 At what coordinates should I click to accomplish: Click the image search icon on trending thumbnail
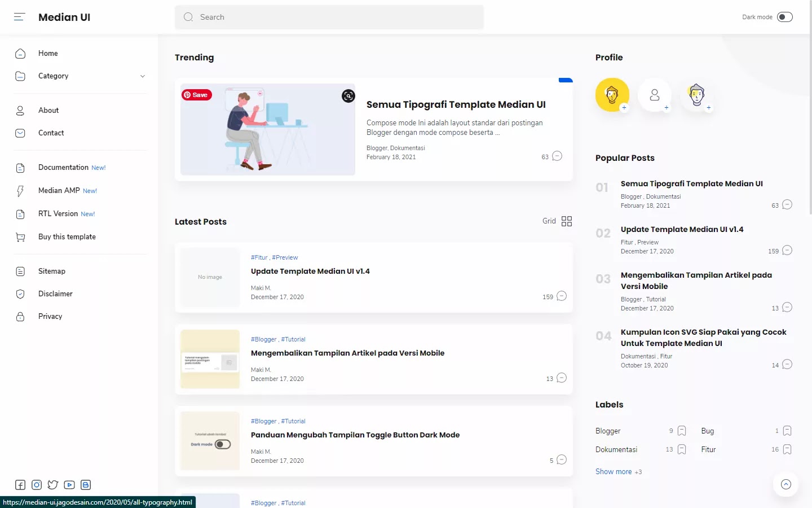pyautogui.click(x=348, y=96)
